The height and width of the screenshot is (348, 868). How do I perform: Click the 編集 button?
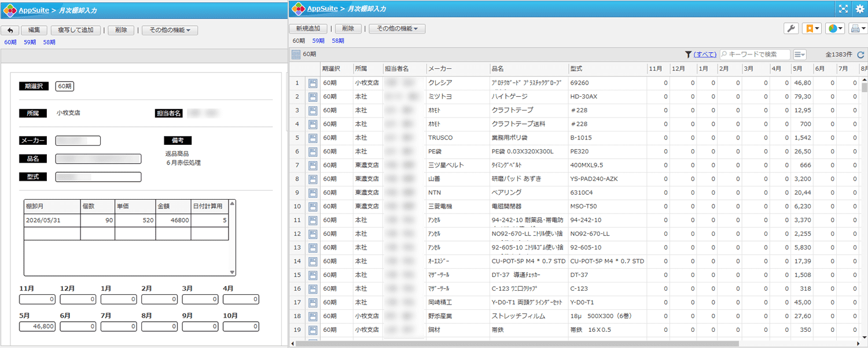coord(34,30)
